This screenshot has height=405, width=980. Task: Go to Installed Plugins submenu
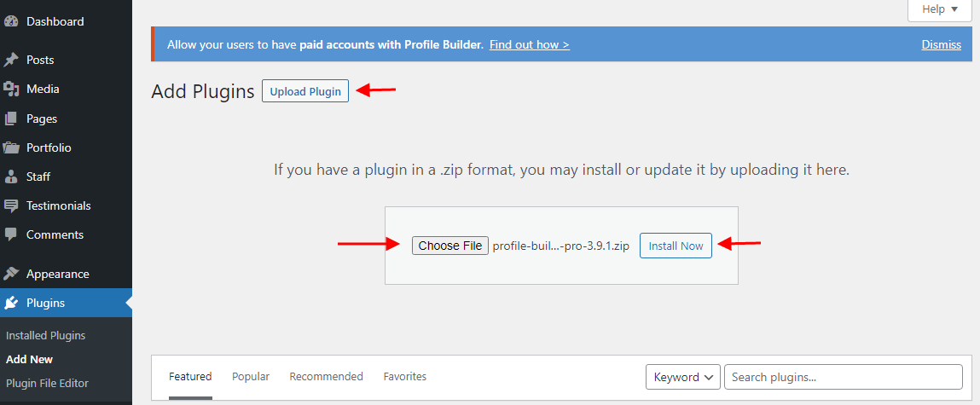[x=45, y=336]
